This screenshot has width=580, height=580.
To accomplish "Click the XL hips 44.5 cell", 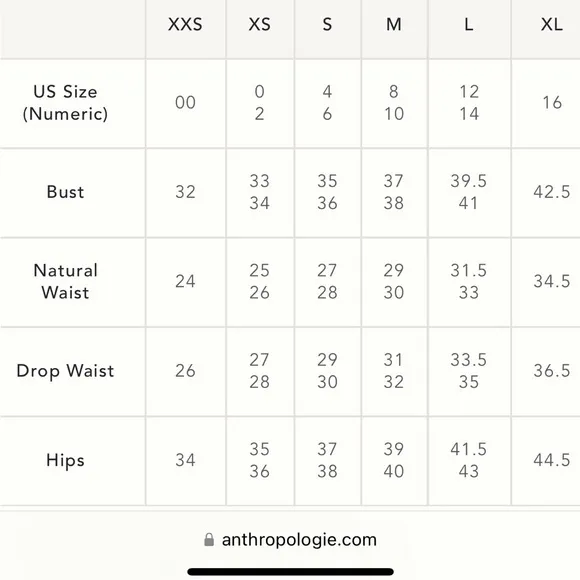I will click(552, 461).
